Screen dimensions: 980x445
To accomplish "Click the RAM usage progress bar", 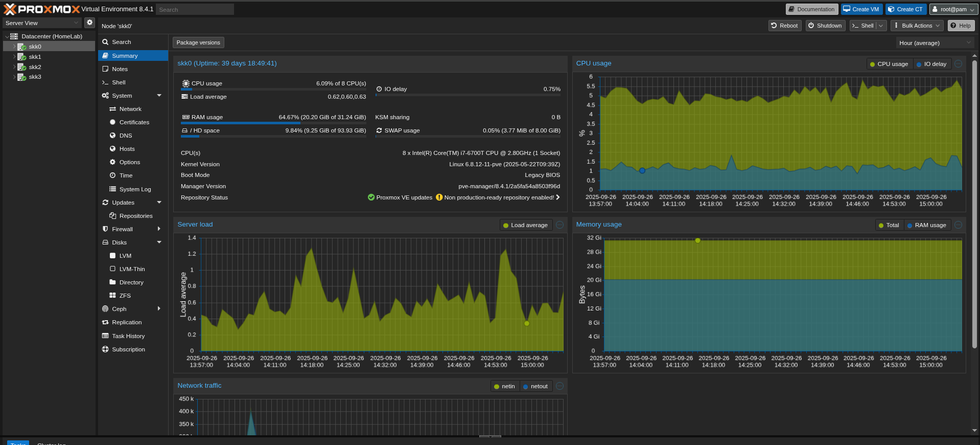I will tap(273, 123).
